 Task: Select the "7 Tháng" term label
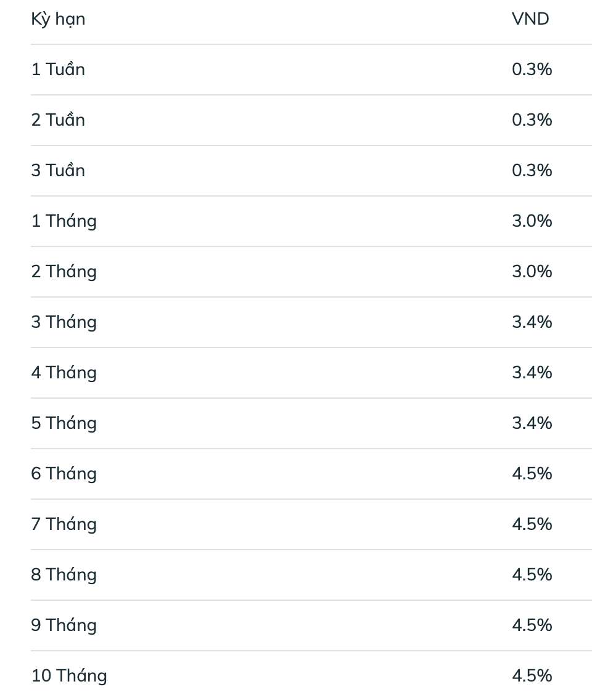[64, 524]
